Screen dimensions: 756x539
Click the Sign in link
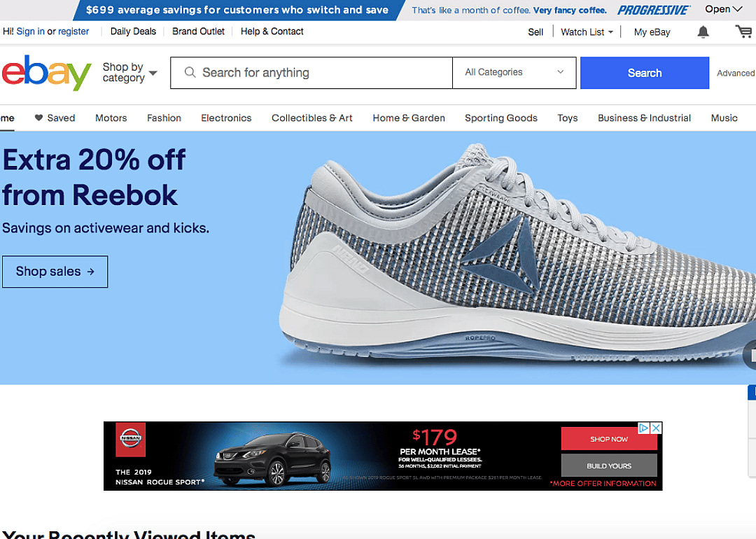coord(30,31)
